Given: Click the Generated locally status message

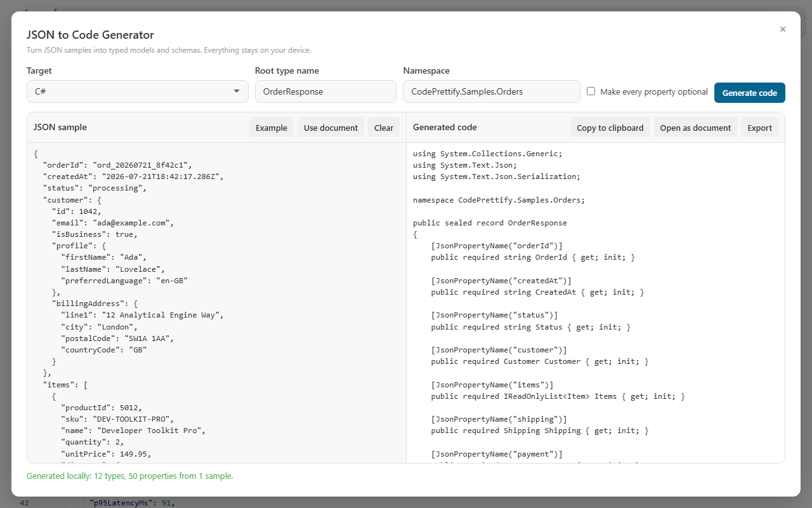Looking at the screenshot, I should click(130, 476).
